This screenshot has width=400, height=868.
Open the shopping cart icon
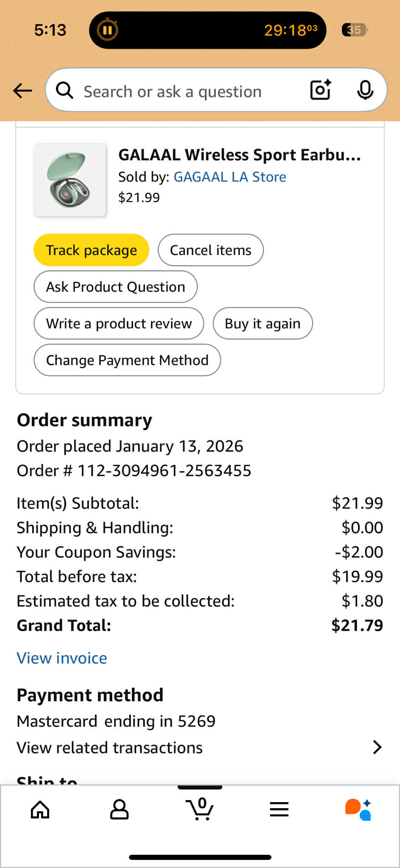[200, 809]
